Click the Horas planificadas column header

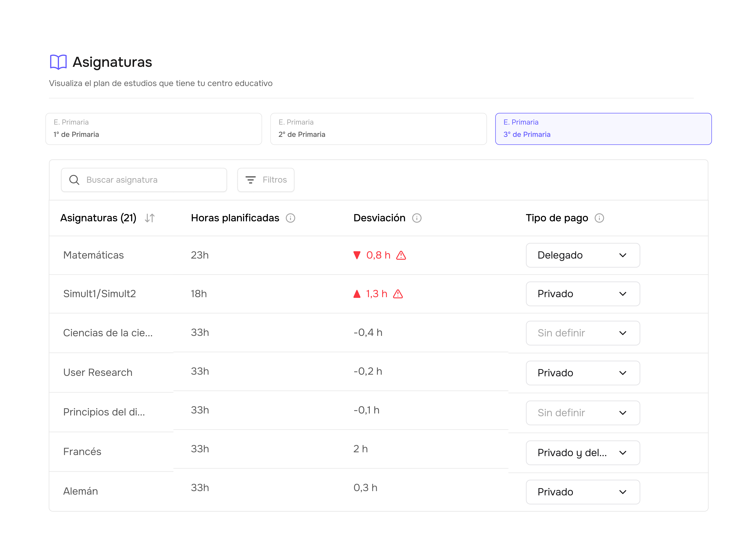(235, 218)
